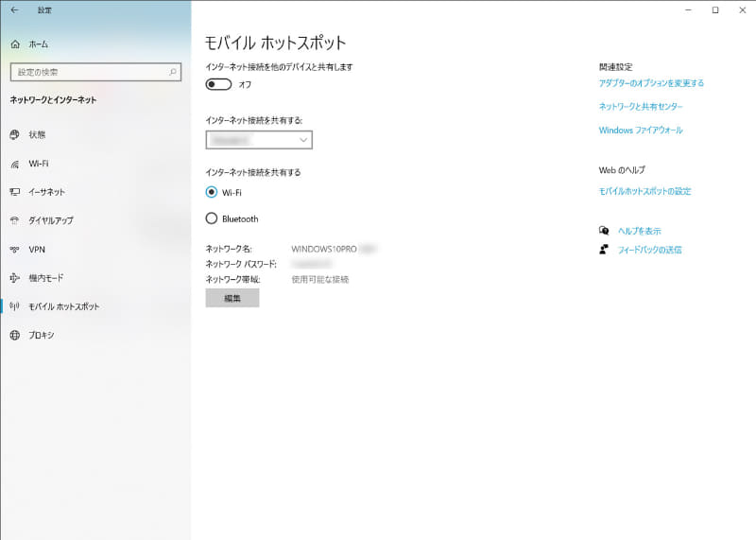Click the ダイヤルアップ phone icon
This screenshot has width=756, height=540.
point(15,220)
